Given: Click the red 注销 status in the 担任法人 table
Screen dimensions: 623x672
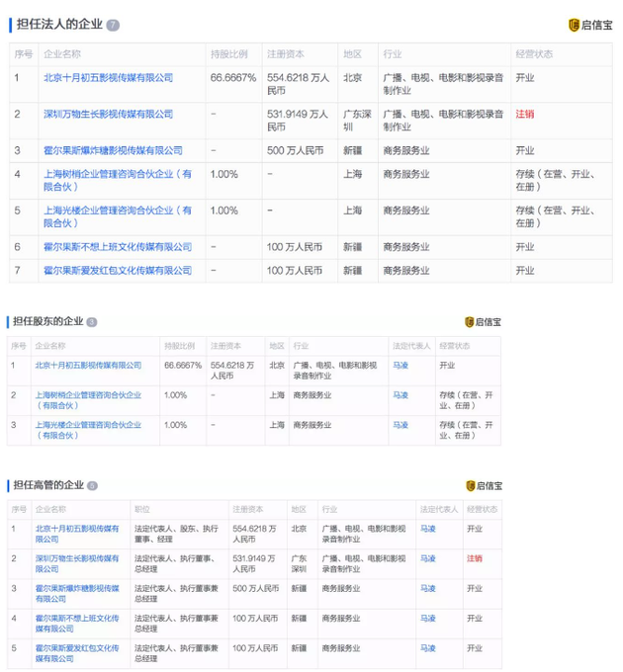Looking at the screenshot, I should [x=525, y=114].
